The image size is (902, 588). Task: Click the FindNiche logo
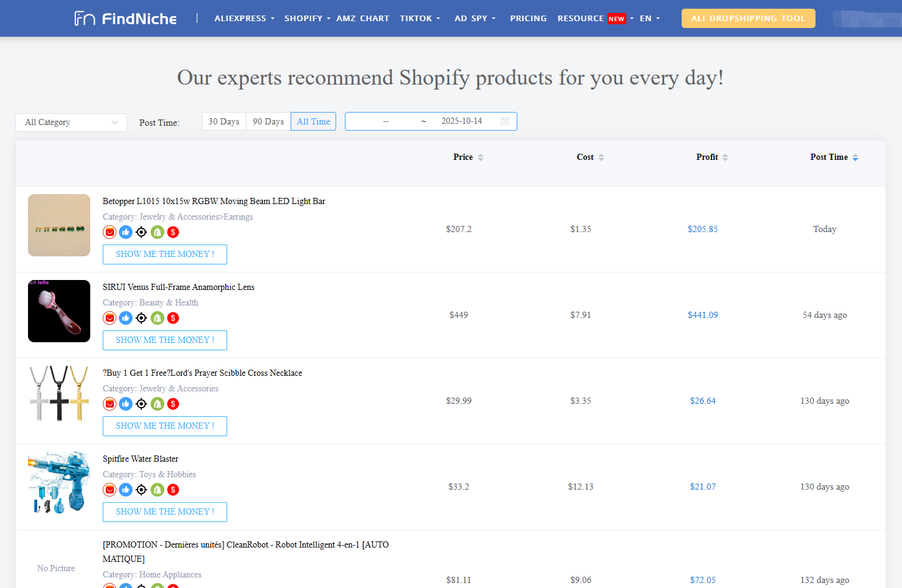click(x=126, y=19)
